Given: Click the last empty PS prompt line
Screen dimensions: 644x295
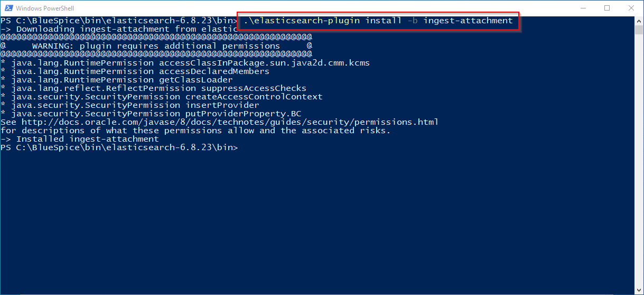Looking at the screenshot, I should point(119,147).
